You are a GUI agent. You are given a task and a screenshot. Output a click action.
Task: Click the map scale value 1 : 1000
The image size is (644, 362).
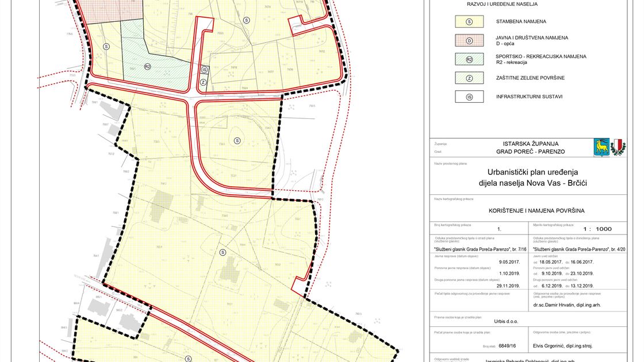click(597, 229)
